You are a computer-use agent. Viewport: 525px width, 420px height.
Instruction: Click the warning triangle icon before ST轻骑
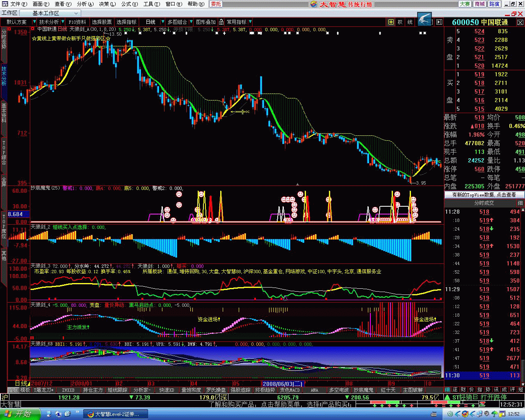(447, 397)
